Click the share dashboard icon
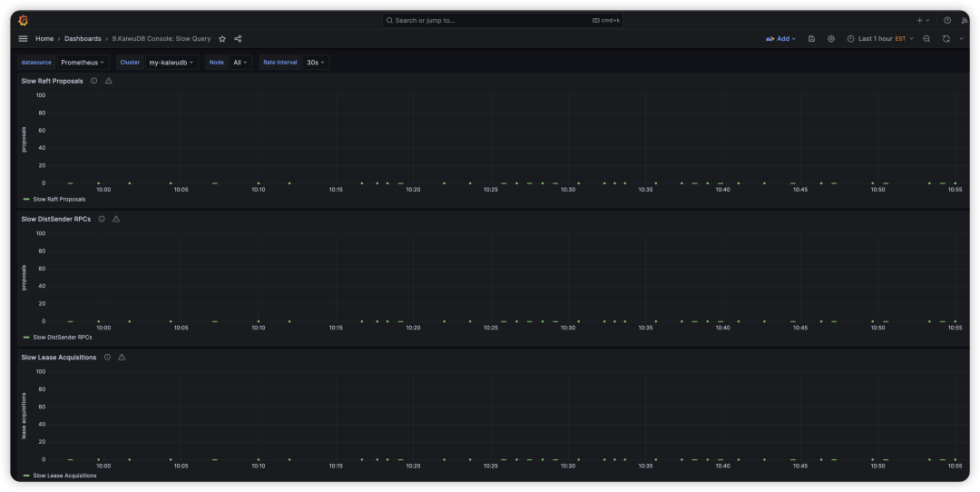This screenshot has height=492, width=980. coord(238,39)
